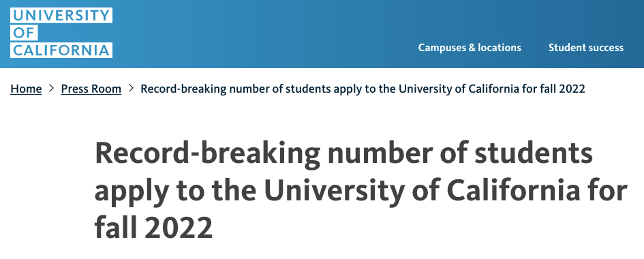Click the word CALIFORNIA in the logo
Image resolution: width=644 pixels, height=259 pixels.
pyautogui.click(x=61, y=50)
